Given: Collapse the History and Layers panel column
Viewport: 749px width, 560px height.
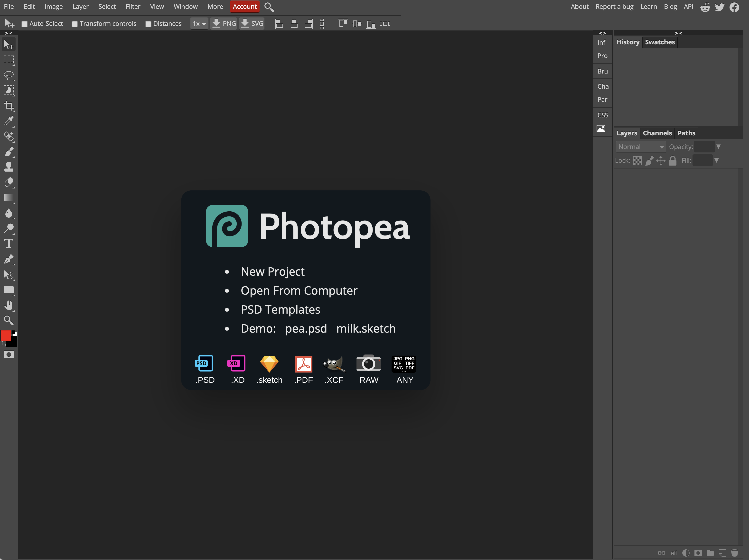Looking at the screenshot, I should pos(678,33).
